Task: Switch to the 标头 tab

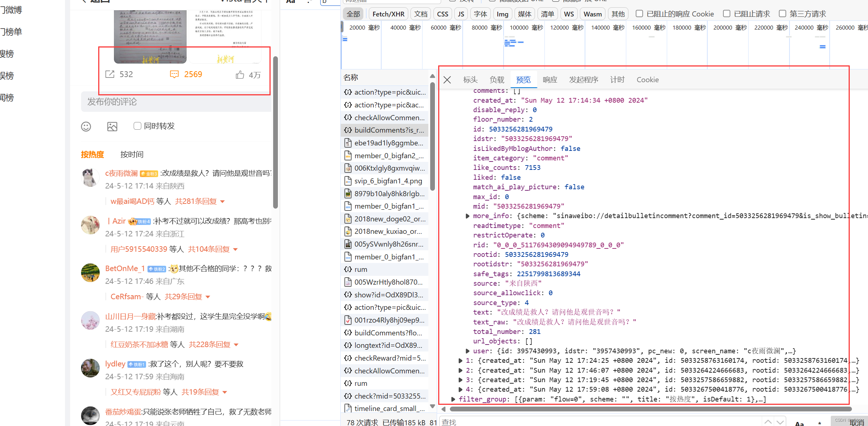Action: 470,80
